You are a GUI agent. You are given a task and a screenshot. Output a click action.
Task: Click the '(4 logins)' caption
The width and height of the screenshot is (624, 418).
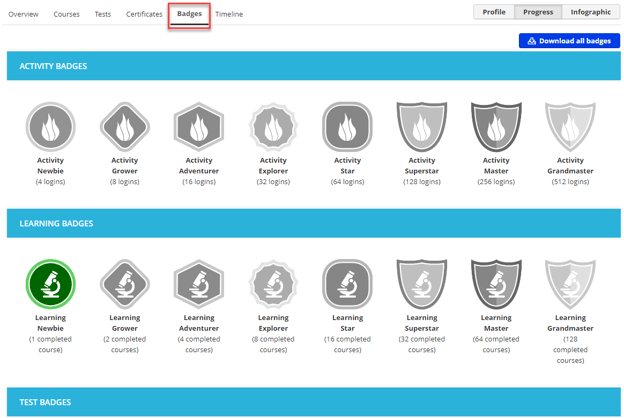click(x=51, y=182)
